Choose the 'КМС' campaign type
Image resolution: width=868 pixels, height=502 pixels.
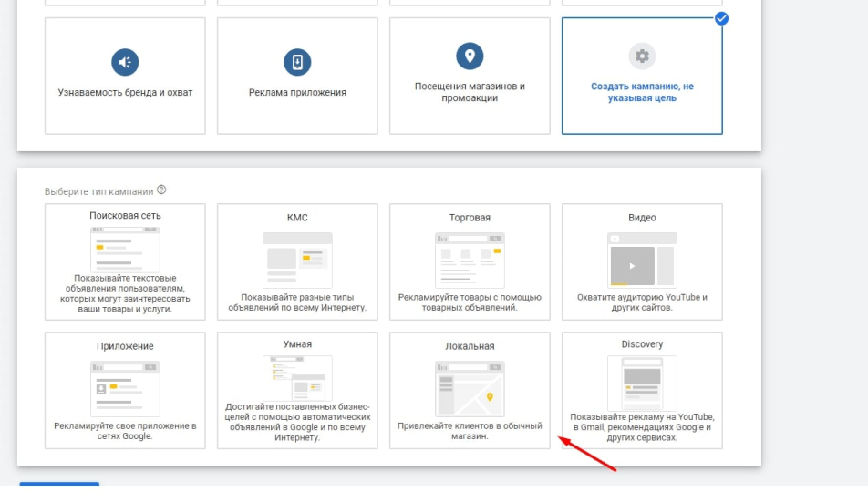297,261
